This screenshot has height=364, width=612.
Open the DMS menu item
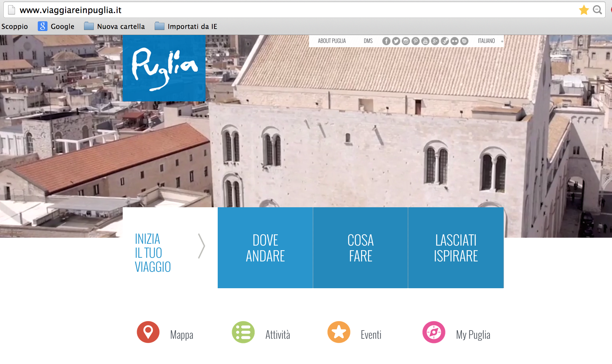(368, 41)
